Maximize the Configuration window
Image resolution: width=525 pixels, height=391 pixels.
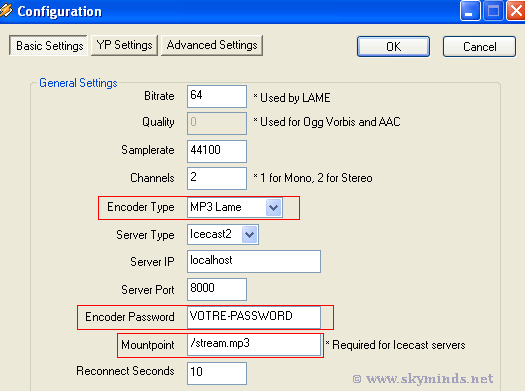(493, 11)
